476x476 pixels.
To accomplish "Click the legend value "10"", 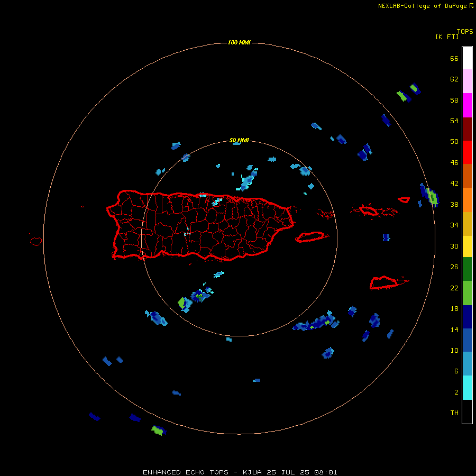I will point(454,351).
